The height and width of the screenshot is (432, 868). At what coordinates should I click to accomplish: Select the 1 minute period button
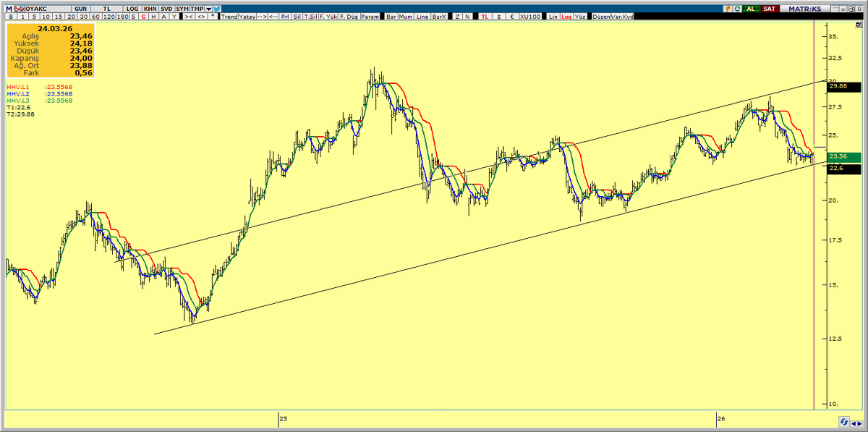(x=22, y=17)
